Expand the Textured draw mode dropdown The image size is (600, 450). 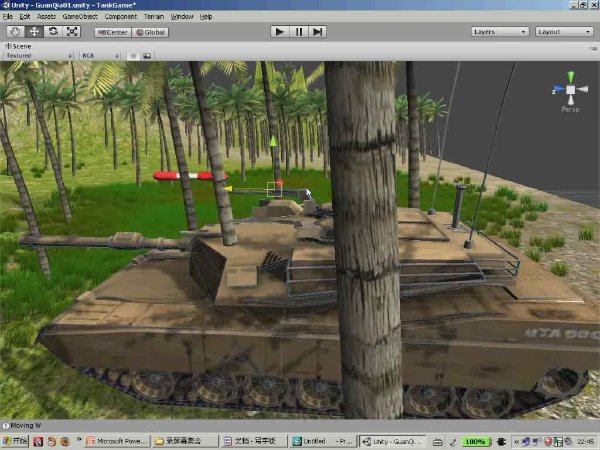point(38,56)
